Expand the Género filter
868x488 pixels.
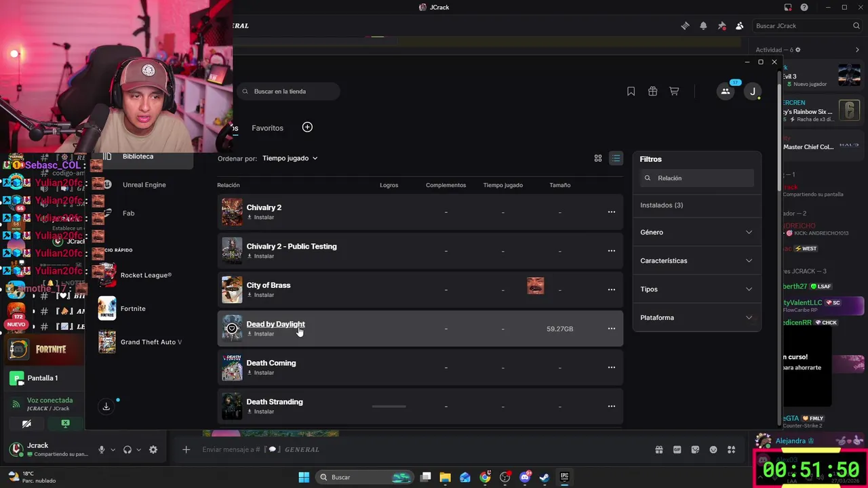click(x=696, y=232)
